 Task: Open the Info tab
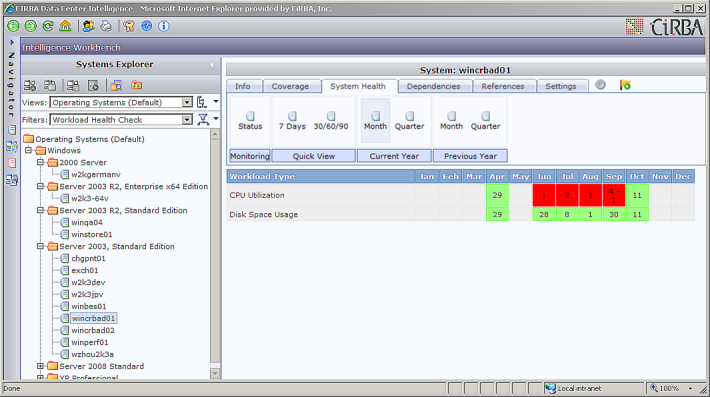pyautogui.click(x=243, y=86)
